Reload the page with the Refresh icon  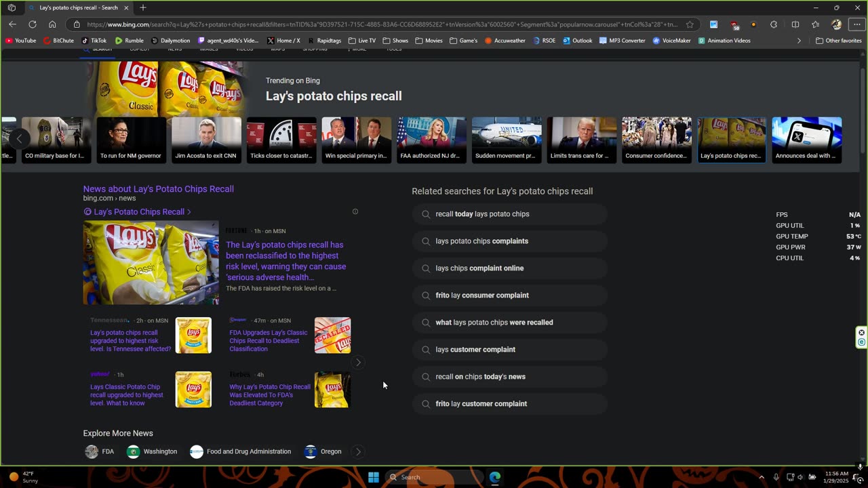32,24
